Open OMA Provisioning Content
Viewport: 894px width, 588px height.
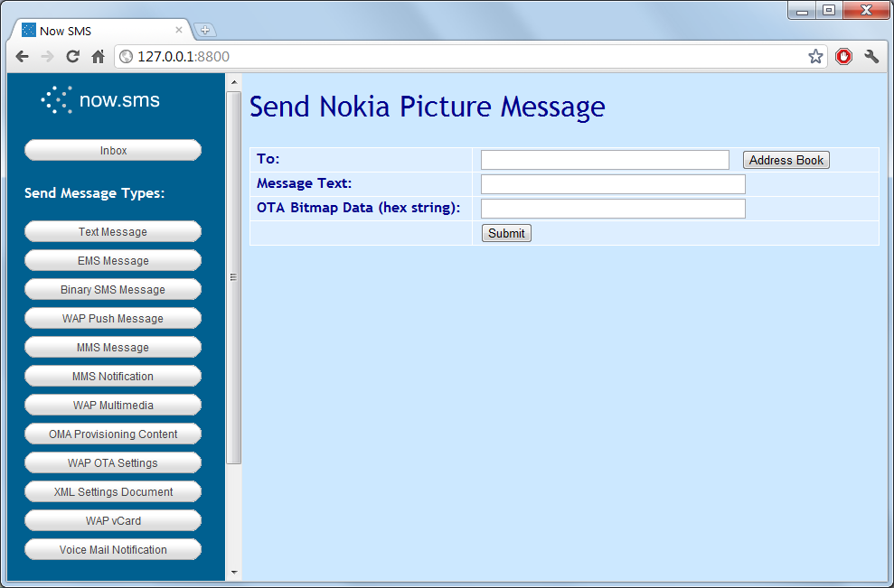(113, 434)
